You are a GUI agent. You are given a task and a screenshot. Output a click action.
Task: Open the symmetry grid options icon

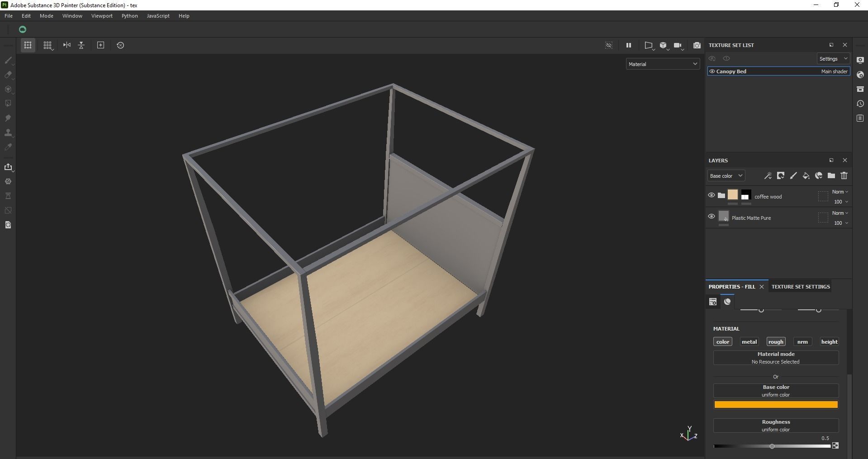47,45
